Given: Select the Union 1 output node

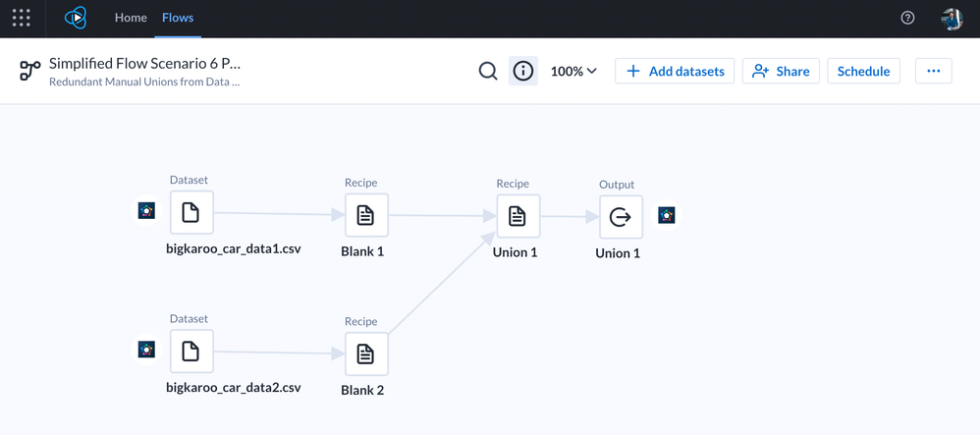Looking at the screenshot, I should (621, 218).
